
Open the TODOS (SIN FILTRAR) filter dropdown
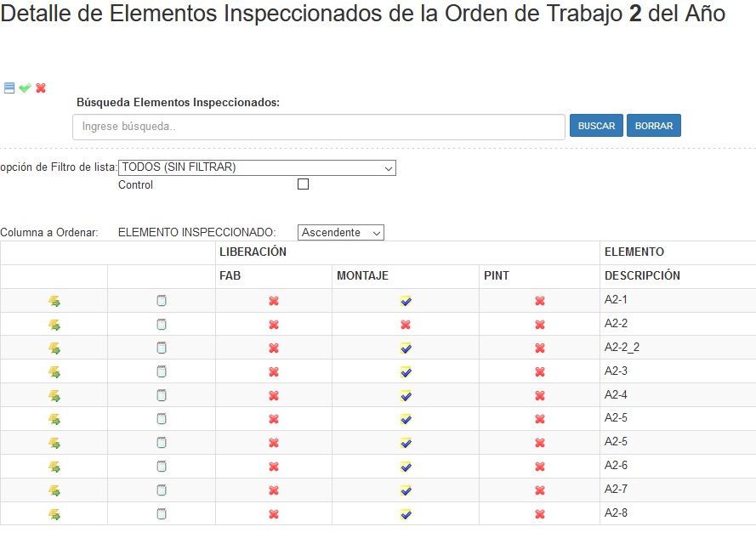pyautogui.click(x=257, y=167)
